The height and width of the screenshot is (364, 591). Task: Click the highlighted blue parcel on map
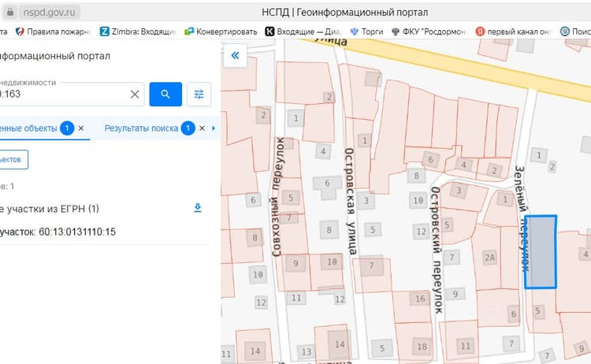(541, 252)
